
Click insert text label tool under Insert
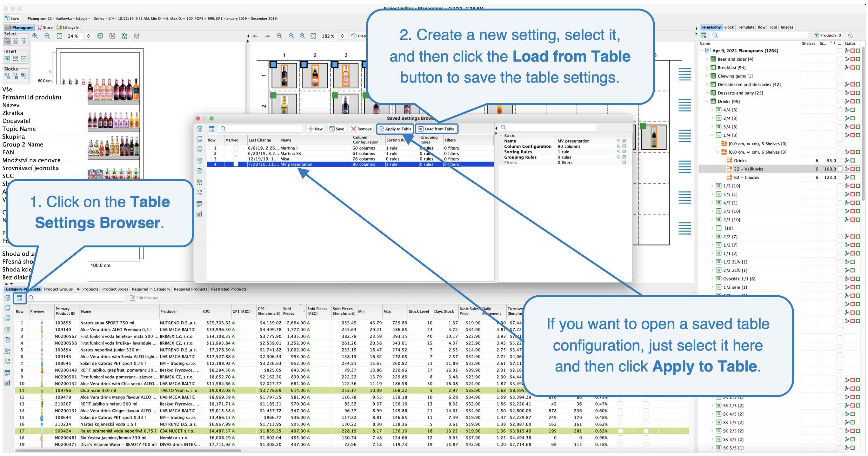pos(23,58)
